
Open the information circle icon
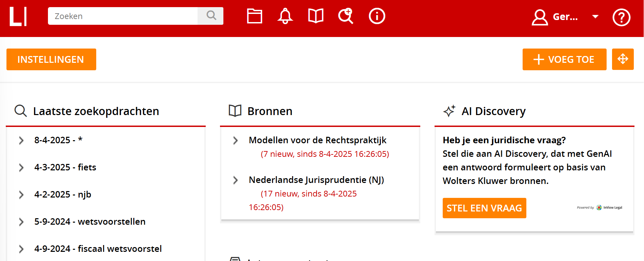[377, 16]
